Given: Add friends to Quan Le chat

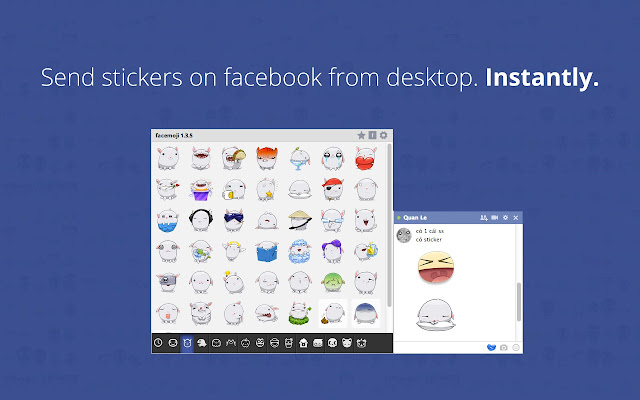Looking at the screenshot, I should click(484, 218).
